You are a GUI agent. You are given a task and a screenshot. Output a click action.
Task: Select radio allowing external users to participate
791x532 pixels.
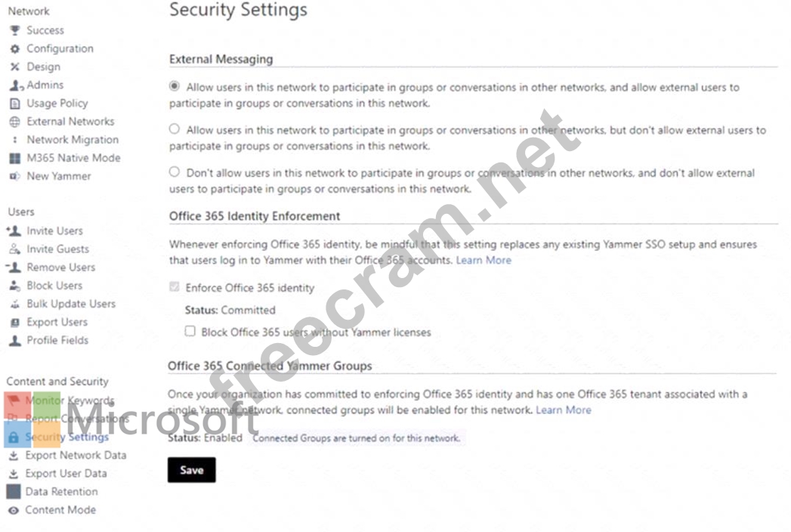coord(175,87)
